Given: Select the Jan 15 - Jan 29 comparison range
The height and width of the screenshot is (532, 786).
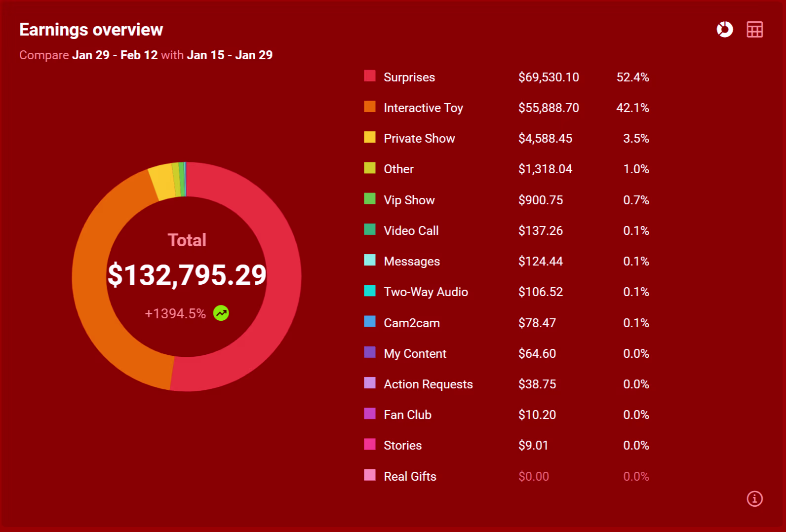Looking at the screenshot, I should coord(230,55).
